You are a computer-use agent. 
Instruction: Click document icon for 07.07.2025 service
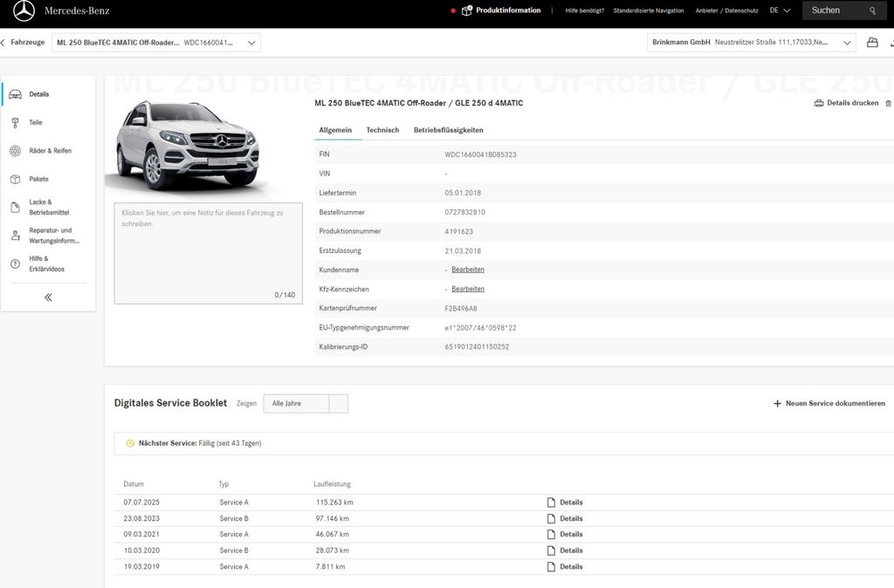(x=551, y=503)
